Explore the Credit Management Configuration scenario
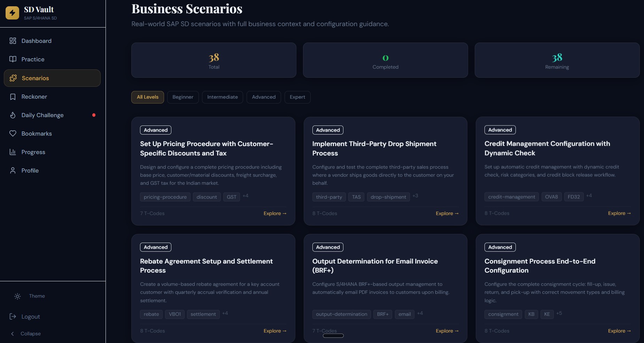The width and height of the screenshot is (644, 343). pyautogui.click(x=619, y=213)
